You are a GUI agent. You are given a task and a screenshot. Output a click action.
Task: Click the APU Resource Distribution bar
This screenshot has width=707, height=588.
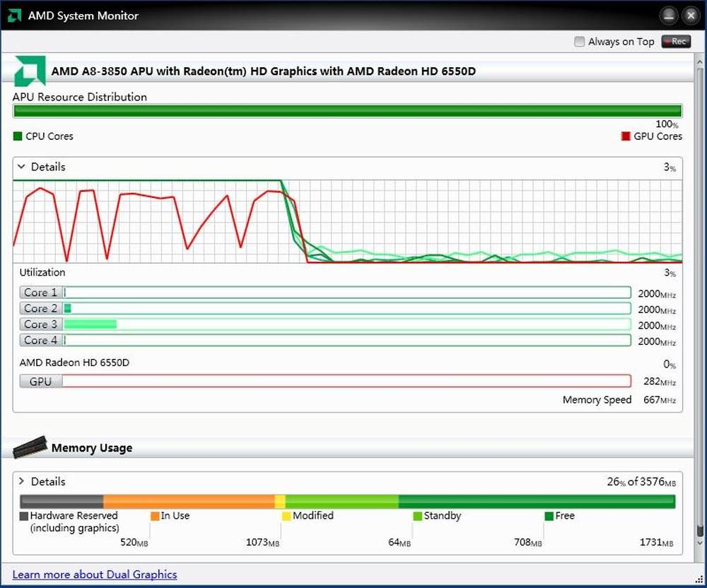click(x=347, y=111)
